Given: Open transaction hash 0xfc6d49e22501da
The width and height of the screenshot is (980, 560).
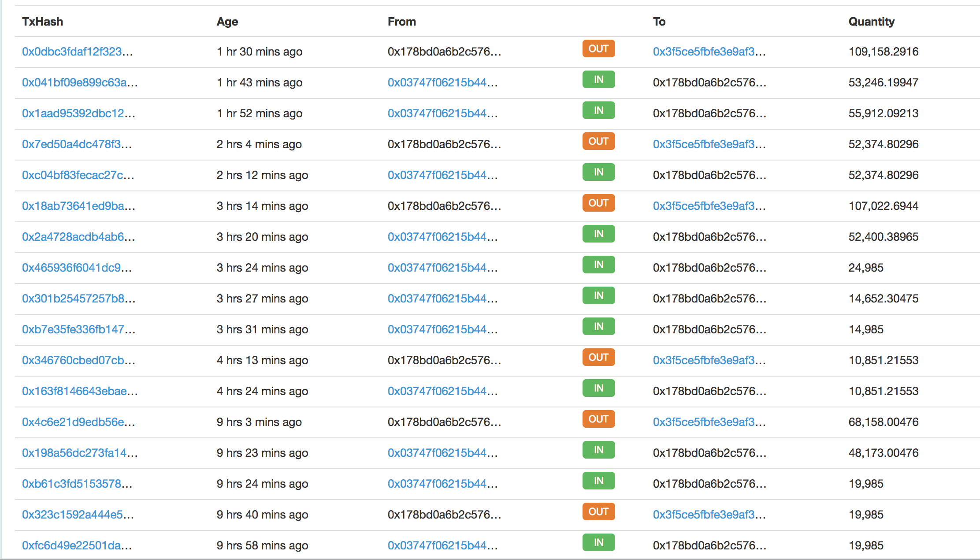Looking at the screenshot, I should (77, 545).
